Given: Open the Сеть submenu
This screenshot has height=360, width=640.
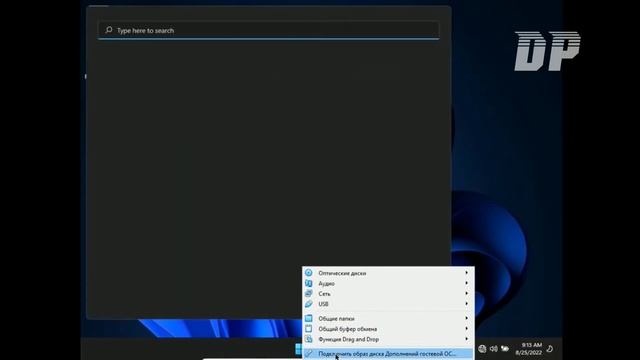Looking at the screenshot, I should (388, 293).
